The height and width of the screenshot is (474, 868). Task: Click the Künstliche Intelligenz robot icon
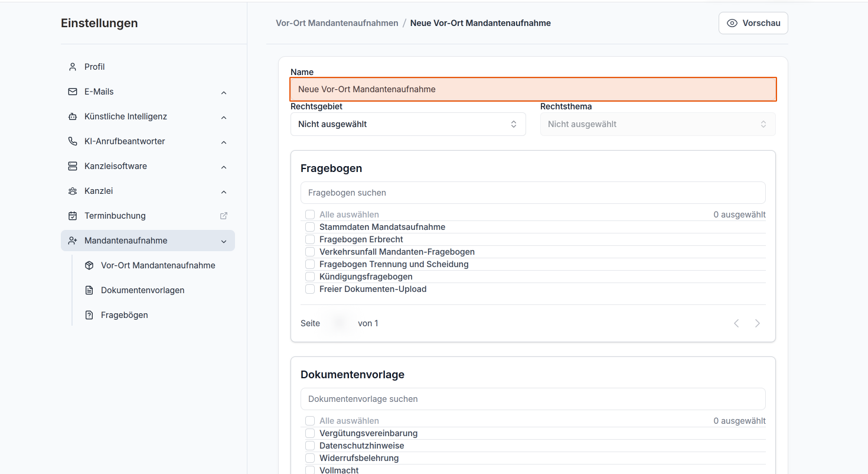coord(73,116)
